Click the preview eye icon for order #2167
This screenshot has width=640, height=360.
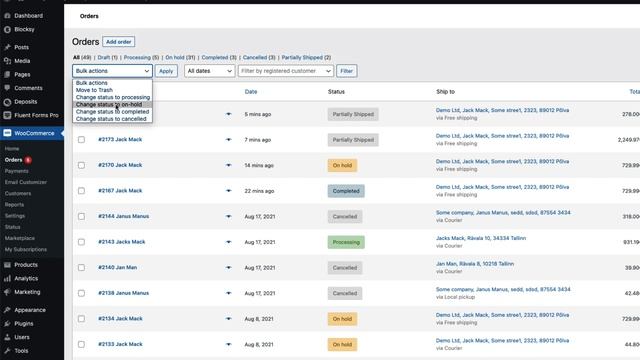click(x=228, y=191)
